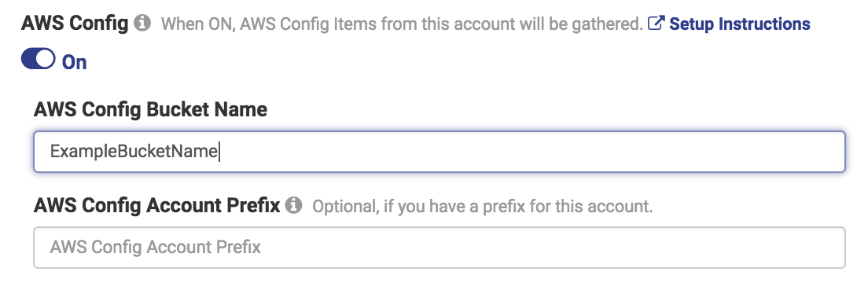Click the grey placeholder text in prefix field
Image resolution: width=868 pixels, height=283 pixels.
[x=155, y=247]
